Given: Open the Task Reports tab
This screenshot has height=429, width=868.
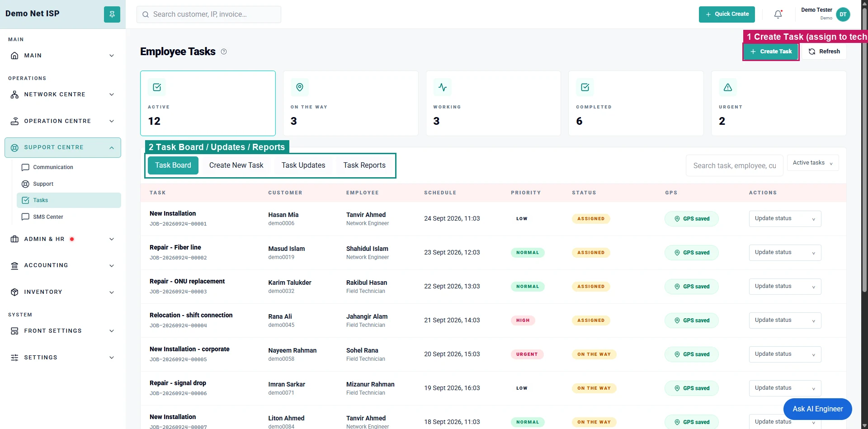Looking at the screenshot, I should point(364,165).
